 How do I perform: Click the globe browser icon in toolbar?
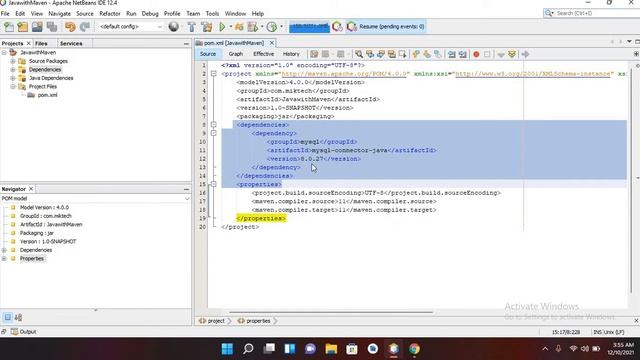[173, 27]
